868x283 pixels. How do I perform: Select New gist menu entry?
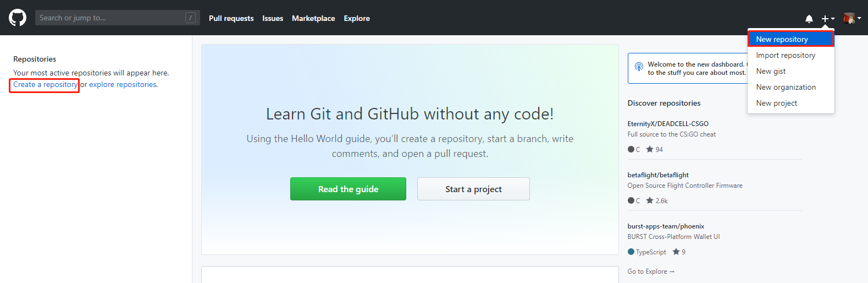(771, 71)
